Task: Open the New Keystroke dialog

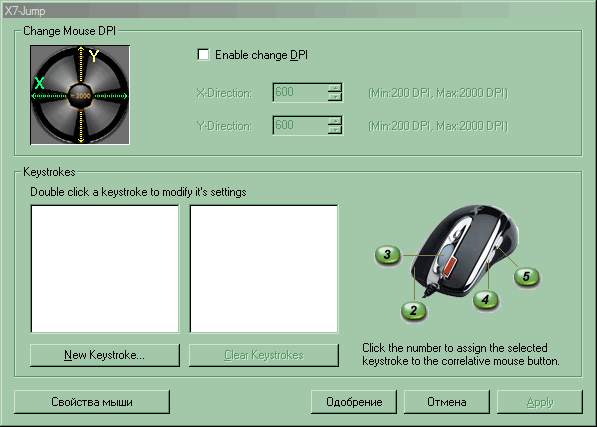Action: pyautogui.click(x=105, y=355)
